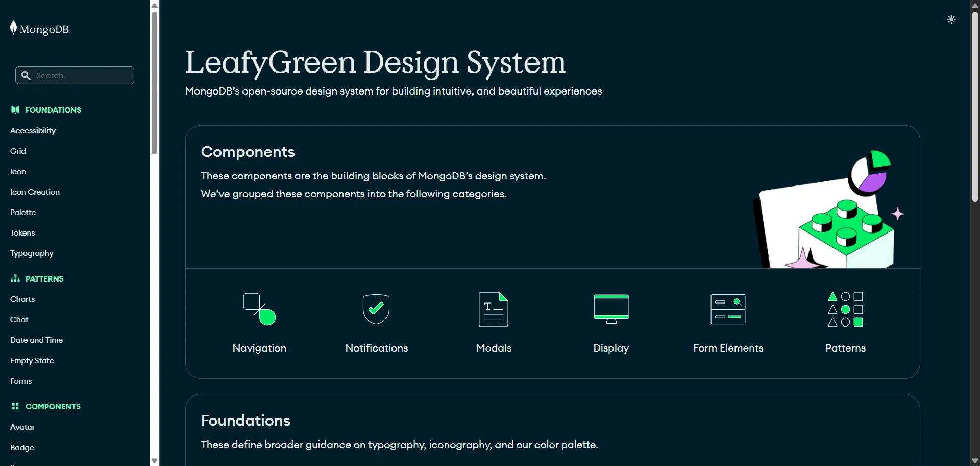Open the PATTERNS sidebar section
980x466 pixels.
coord(44,278)
